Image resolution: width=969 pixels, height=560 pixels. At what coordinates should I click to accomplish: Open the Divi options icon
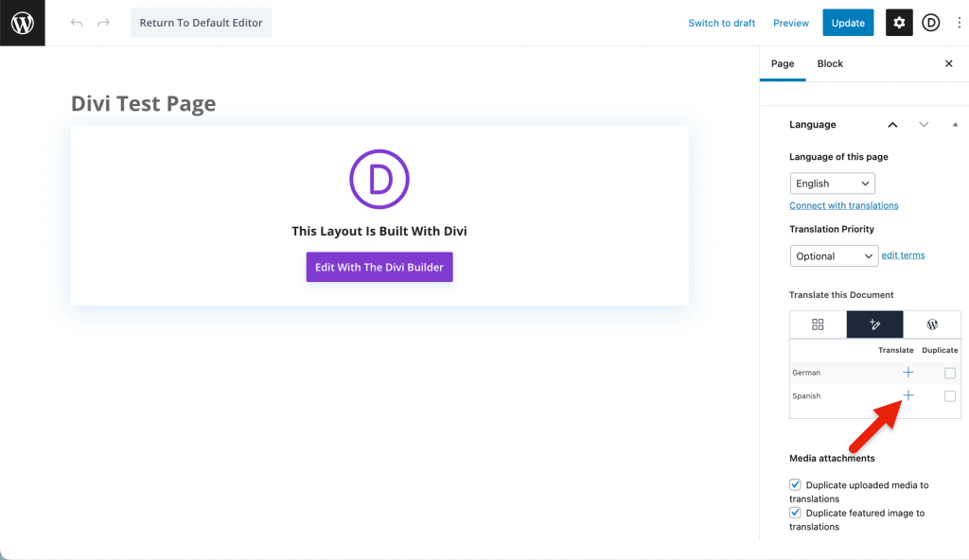click(x=931, y=23)
